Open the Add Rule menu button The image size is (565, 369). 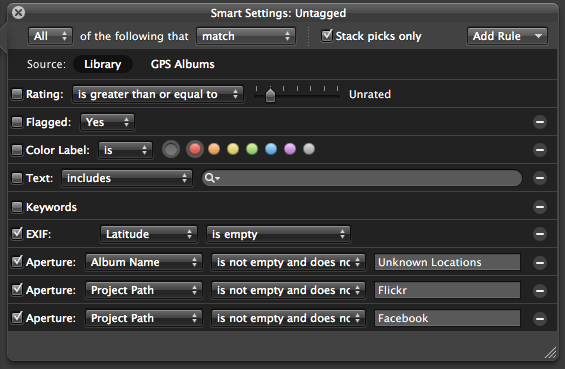pos(507,36)
